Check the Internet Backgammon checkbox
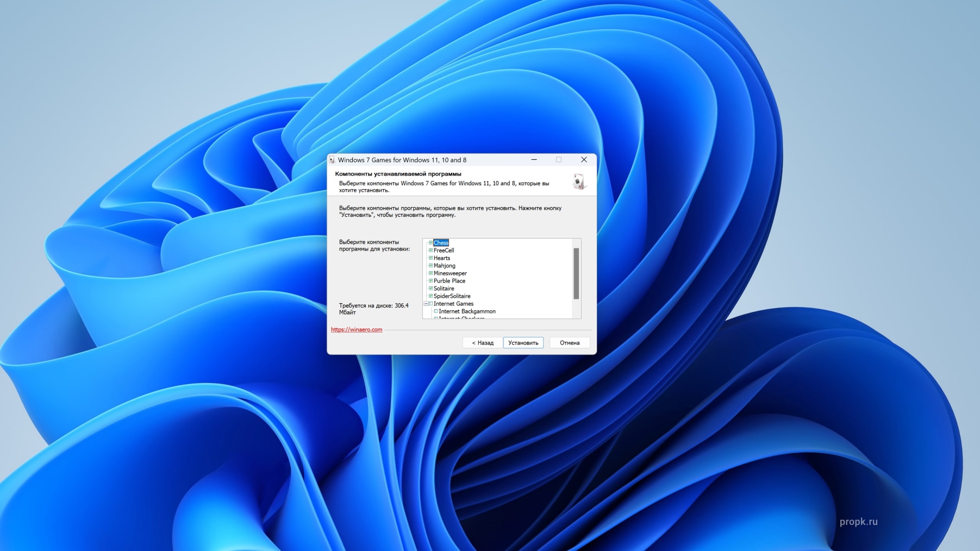The image size is (980, 551). pos(436,311)
